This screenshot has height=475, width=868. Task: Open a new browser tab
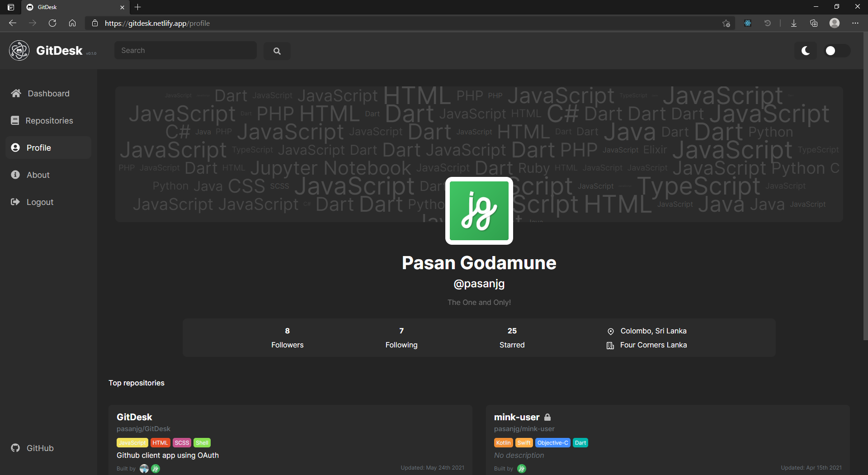tap(138, 7)
